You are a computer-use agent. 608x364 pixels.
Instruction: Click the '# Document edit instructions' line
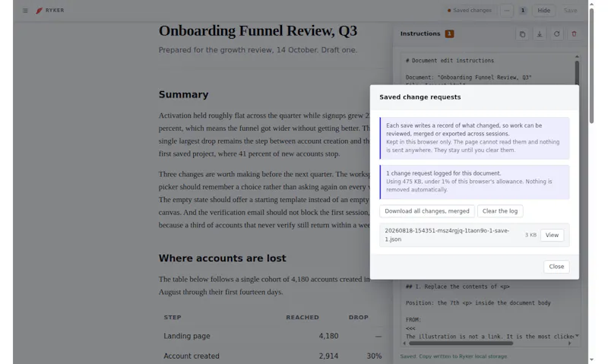pos(449,61)
